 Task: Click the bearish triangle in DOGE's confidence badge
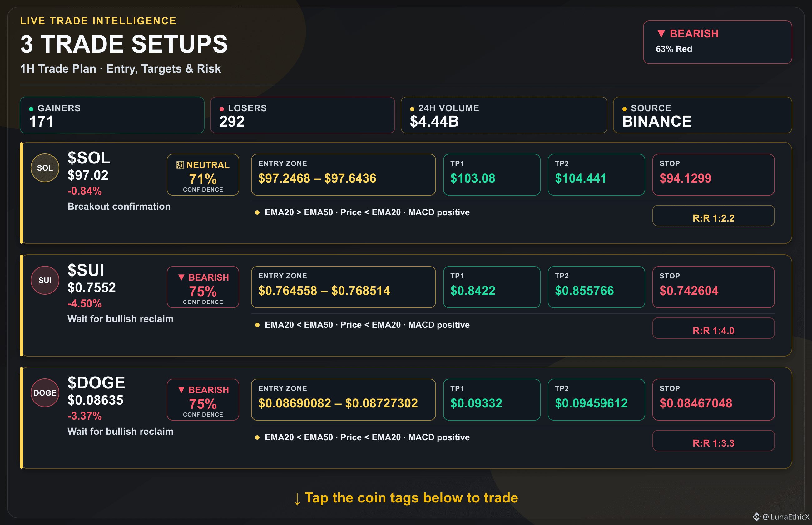click(181, 390)
